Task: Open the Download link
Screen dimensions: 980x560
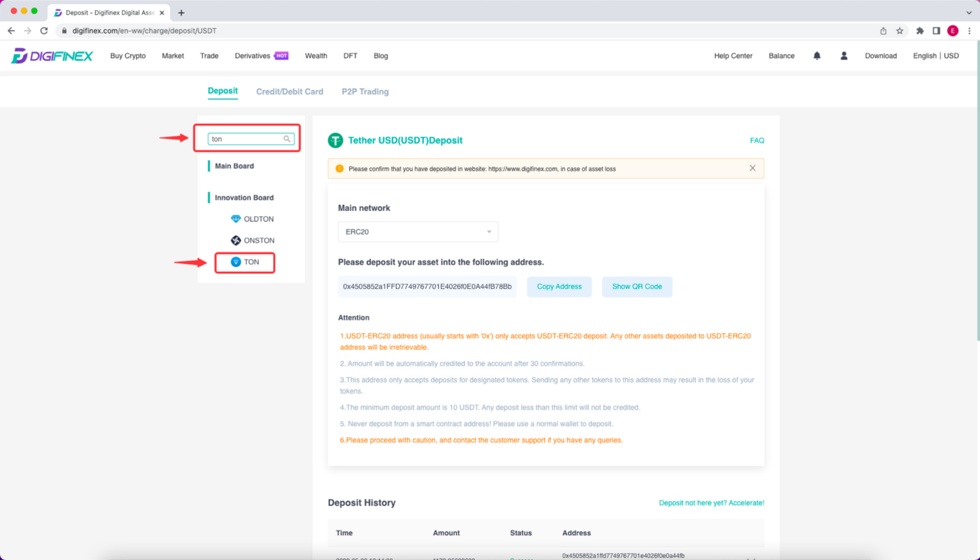Action: tap(880, 56)
